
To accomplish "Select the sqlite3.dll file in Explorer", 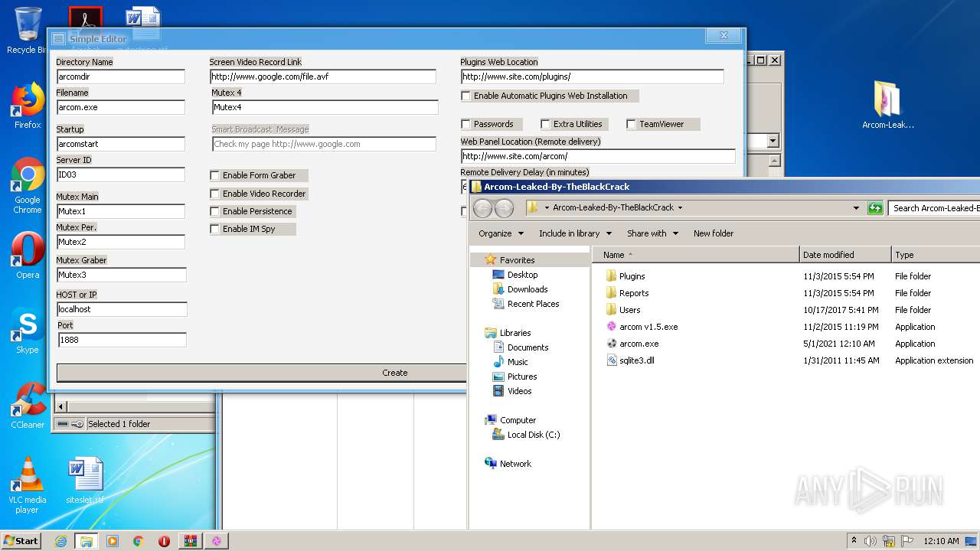I will pos(636,360).
